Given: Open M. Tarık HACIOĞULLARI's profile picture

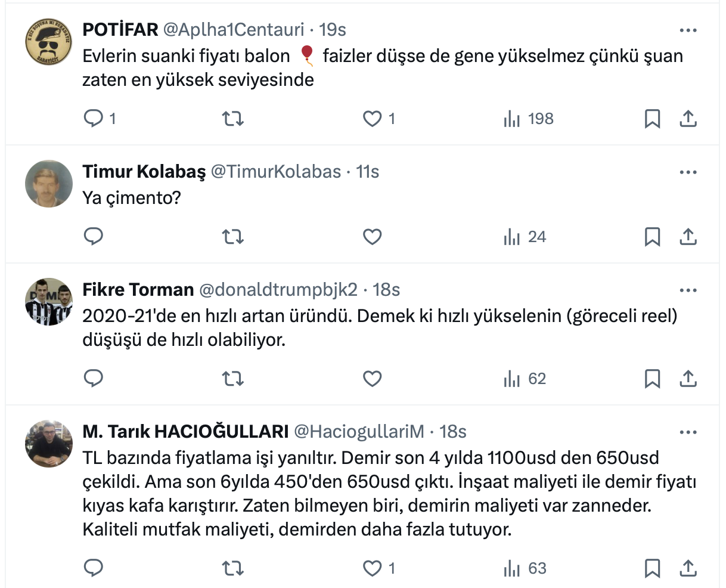Looking at the screenshot, I should click(49, 444).
